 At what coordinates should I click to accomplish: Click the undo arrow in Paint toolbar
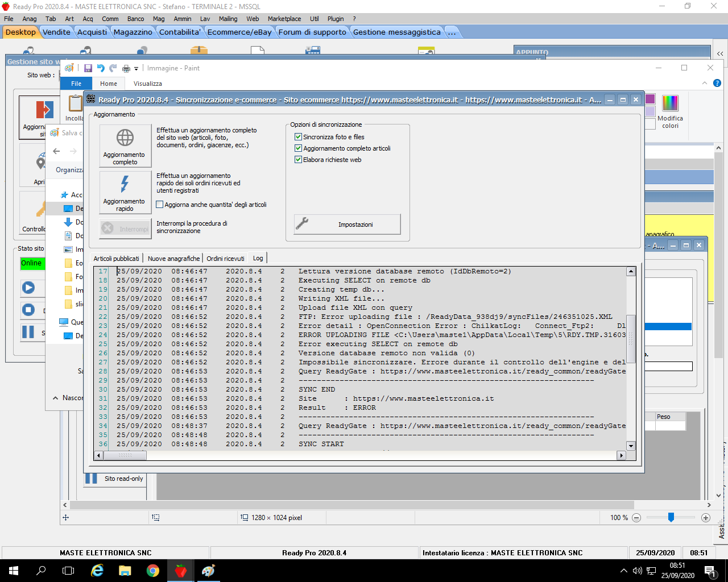[101, 68]
